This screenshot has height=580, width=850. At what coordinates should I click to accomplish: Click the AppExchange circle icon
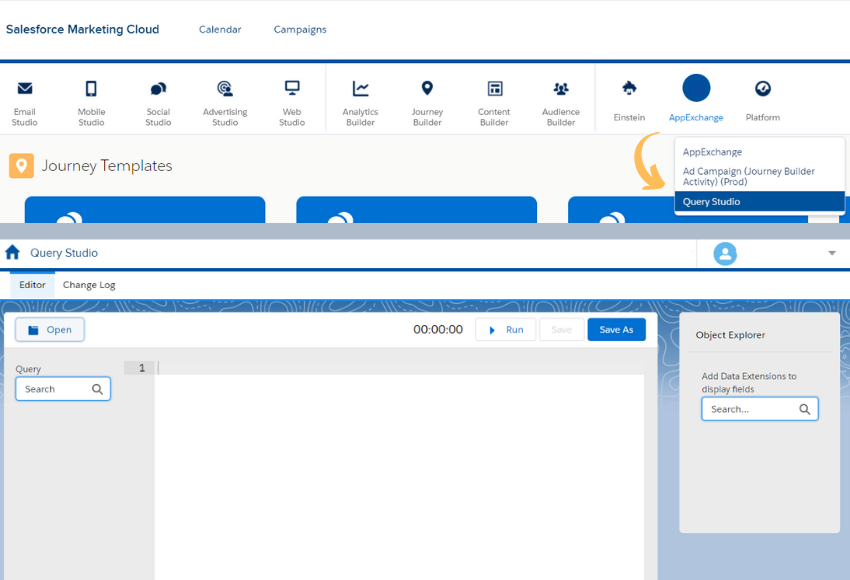pyautogui.click(x=696, y=88)
